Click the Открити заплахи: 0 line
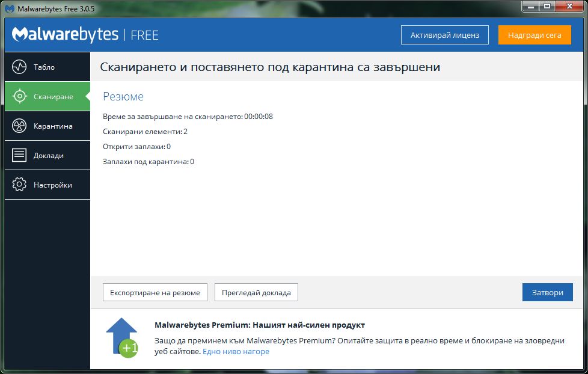This screenshot has width=588, height=374. [x=136, y=147]
